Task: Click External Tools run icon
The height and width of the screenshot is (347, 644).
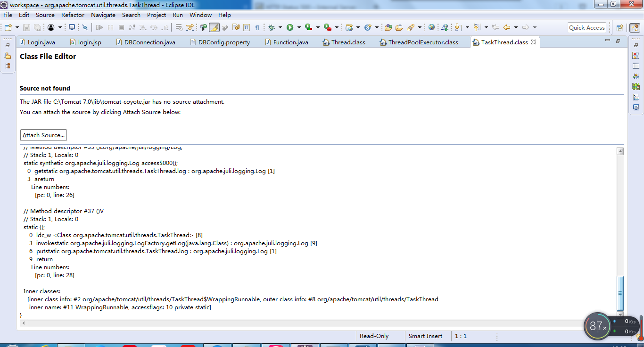Action: point(327,27)
